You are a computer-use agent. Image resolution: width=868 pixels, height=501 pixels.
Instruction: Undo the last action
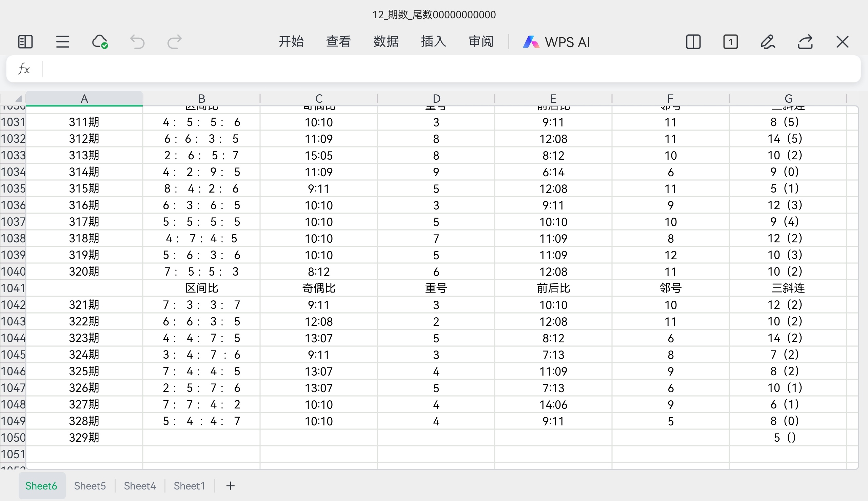(x=137, y=42)
